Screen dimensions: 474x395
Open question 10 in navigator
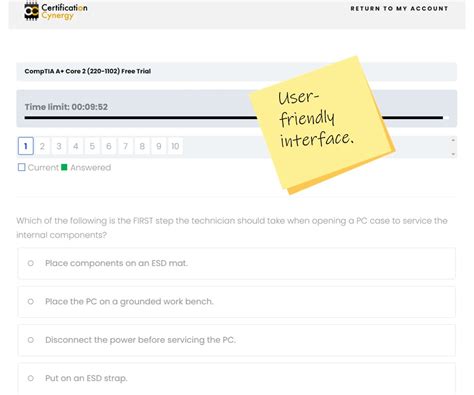click(175, 146)
